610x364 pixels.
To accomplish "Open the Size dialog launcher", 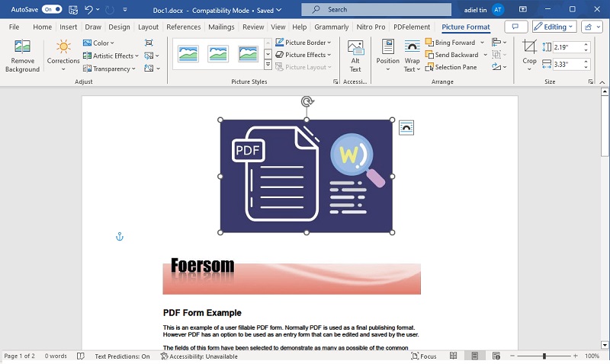I will click(590, 81).
